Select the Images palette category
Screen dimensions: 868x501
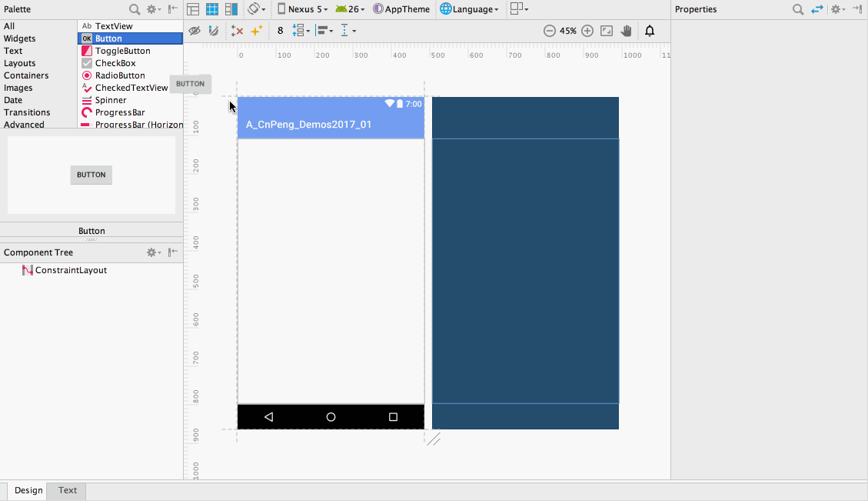pos(18,88)
